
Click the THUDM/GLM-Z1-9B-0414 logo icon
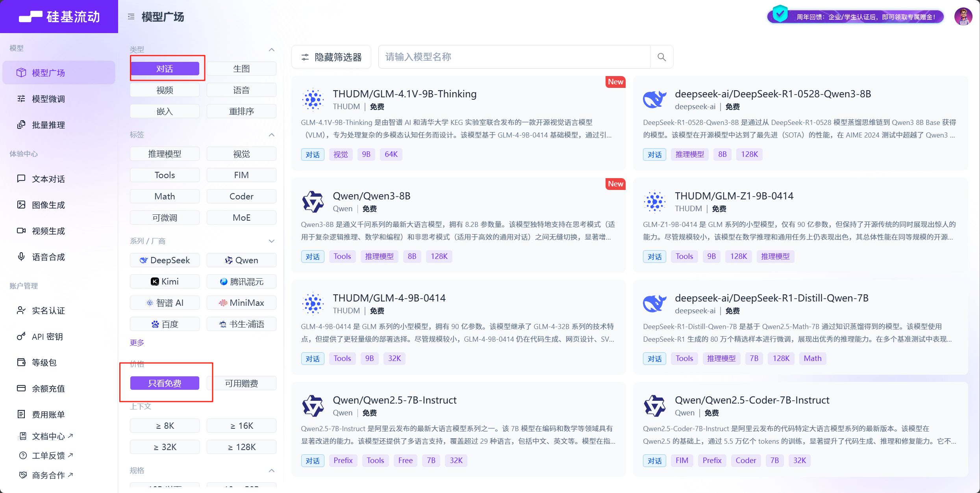[655, 202]
